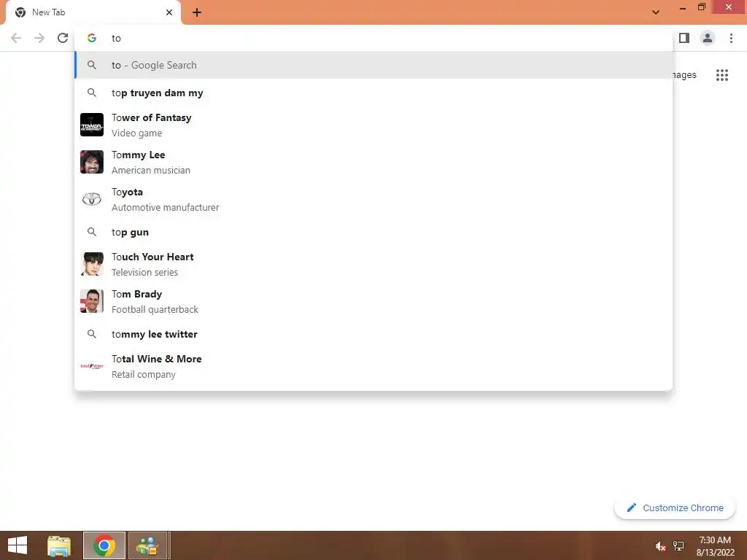Screen dimensions: 747x560
Task: Click the Touch Your Heart thumbnail
Action: pos(92,264)
